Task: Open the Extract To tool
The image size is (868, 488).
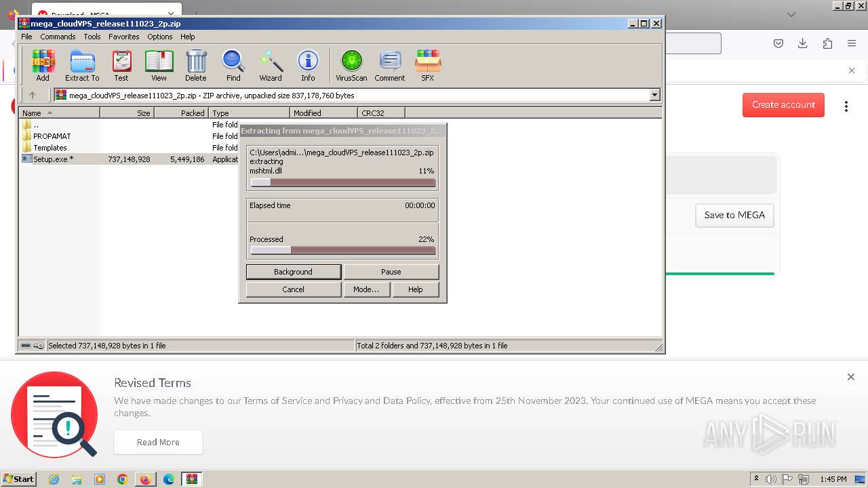Action: [x=82, y=66]
